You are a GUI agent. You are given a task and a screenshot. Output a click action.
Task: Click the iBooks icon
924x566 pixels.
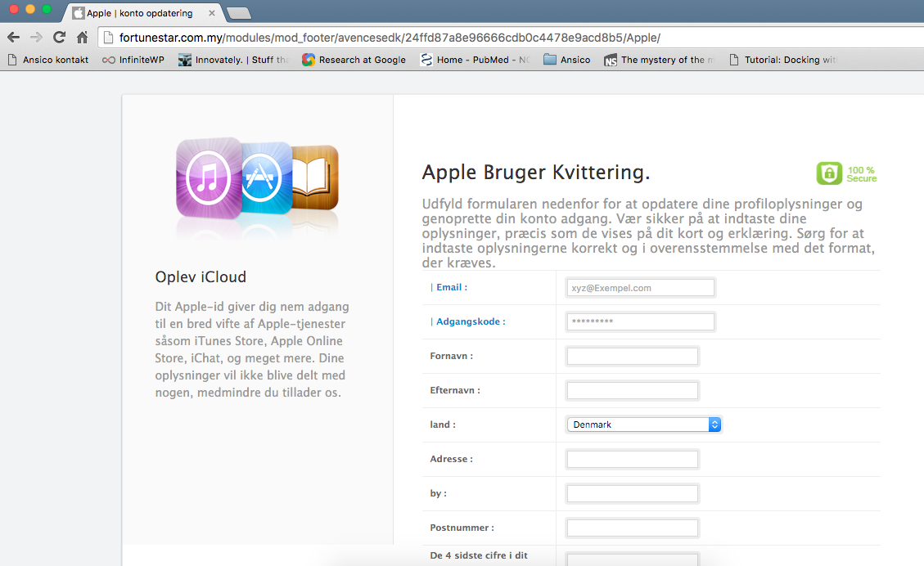tap(315, 177)
